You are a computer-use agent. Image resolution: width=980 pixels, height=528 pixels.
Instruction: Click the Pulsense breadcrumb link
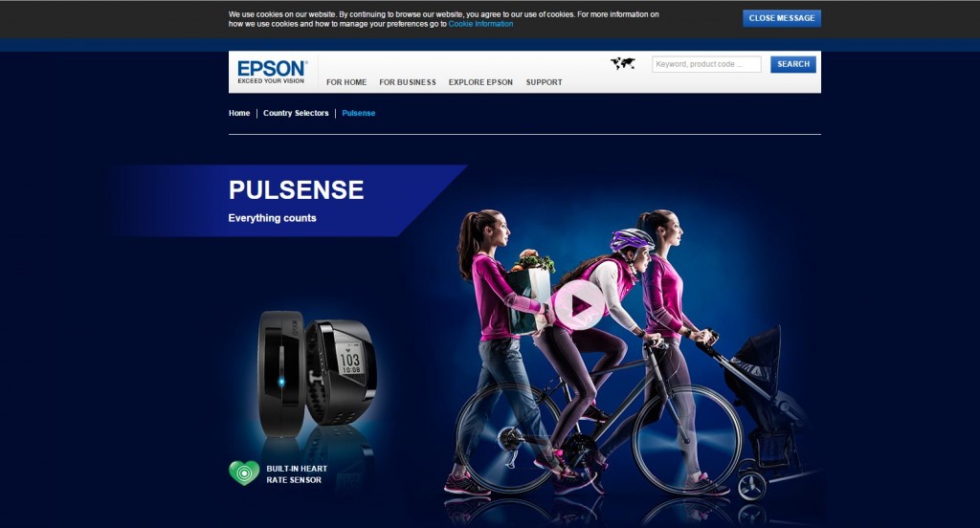[359, 113]
